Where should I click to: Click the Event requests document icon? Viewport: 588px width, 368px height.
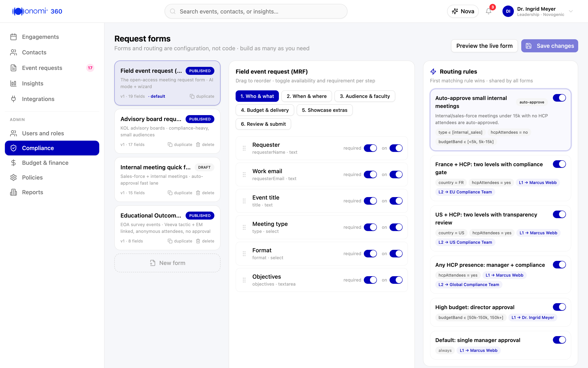tap(14, 68)
